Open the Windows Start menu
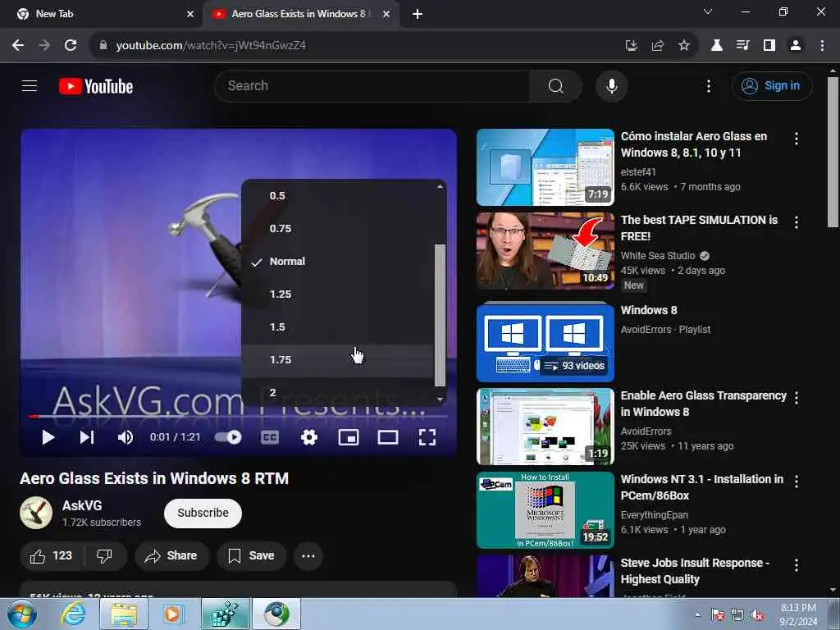Viewport: 840px width, 630px height. [x=22, y=614]
